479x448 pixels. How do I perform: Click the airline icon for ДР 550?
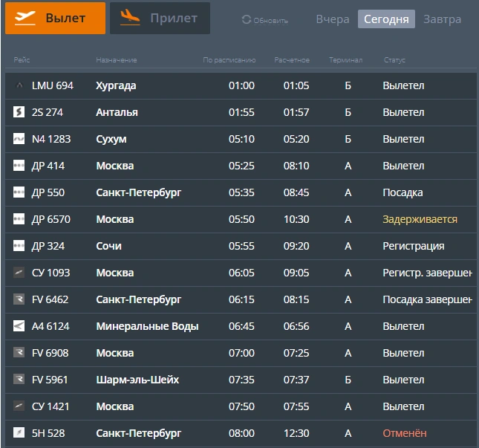[x=19, y=192]
